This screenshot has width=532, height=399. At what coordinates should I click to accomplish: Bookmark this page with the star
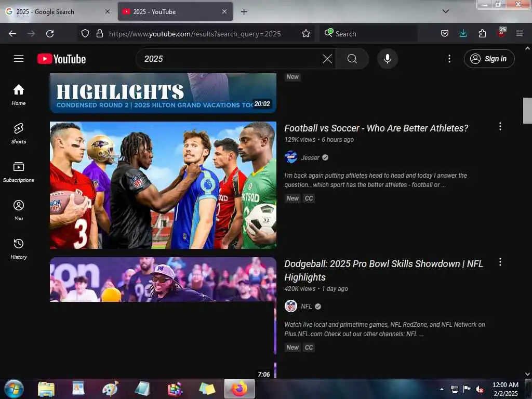click(x=305, y=33)
